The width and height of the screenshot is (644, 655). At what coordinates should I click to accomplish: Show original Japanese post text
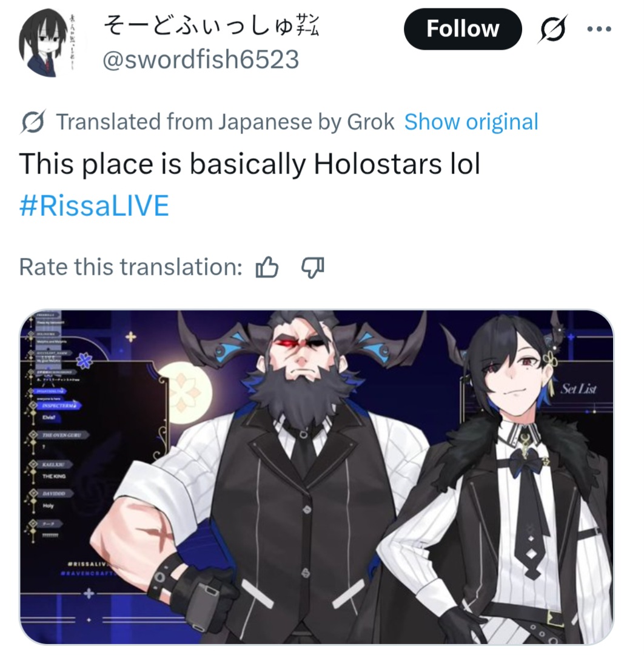471,122
